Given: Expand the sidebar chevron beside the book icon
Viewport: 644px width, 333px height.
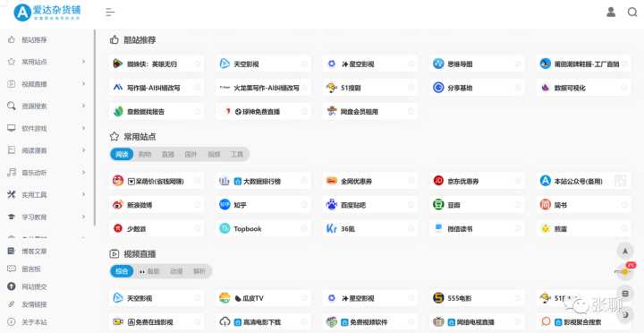Looking at the screenshot, I should point(83,150).
